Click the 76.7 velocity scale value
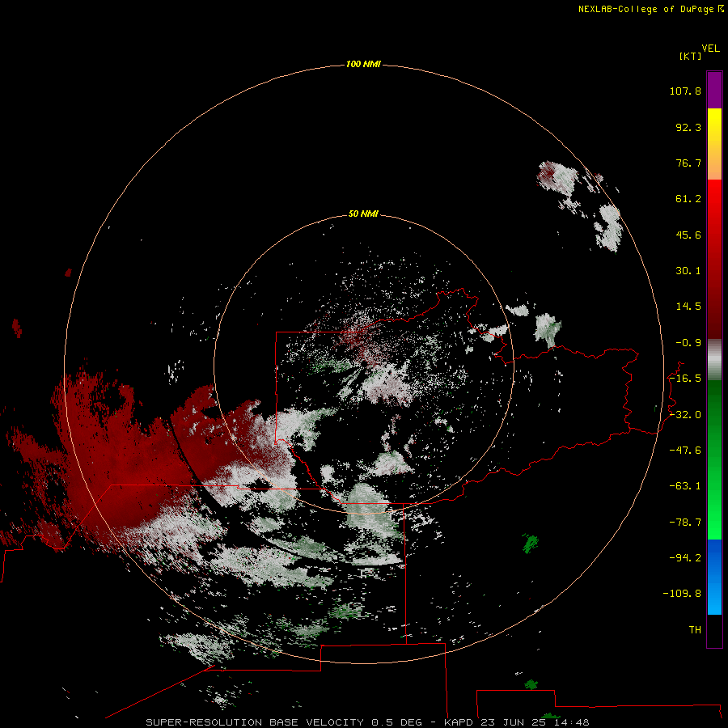728x728 pixels. [x=688, y=163]
